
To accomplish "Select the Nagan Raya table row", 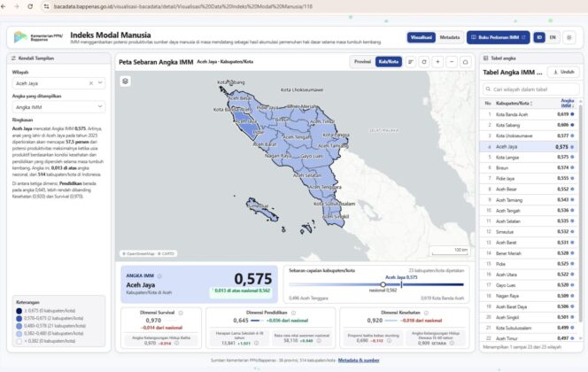I will pyautogui.click(x=529, y=296).
